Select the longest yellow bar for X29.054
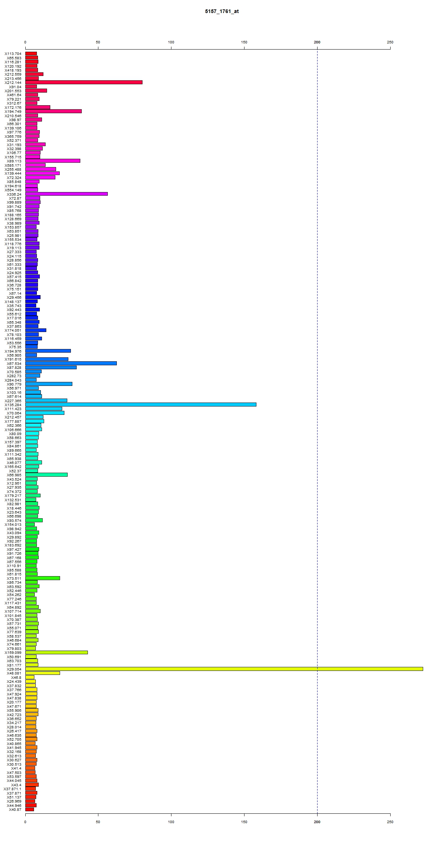The width and height of the screenshot is (434, 868). click(x=224, y=669)
